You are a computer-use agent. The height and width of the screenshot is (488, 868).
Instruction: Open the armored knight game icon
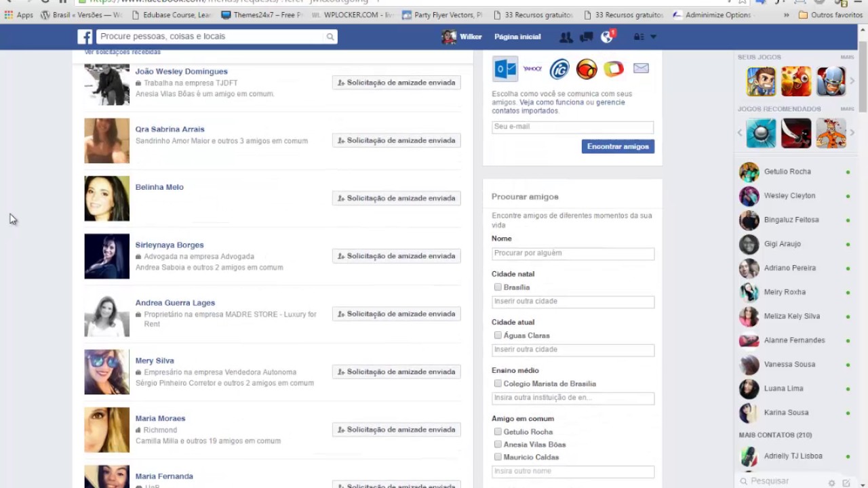click(831, 81)
